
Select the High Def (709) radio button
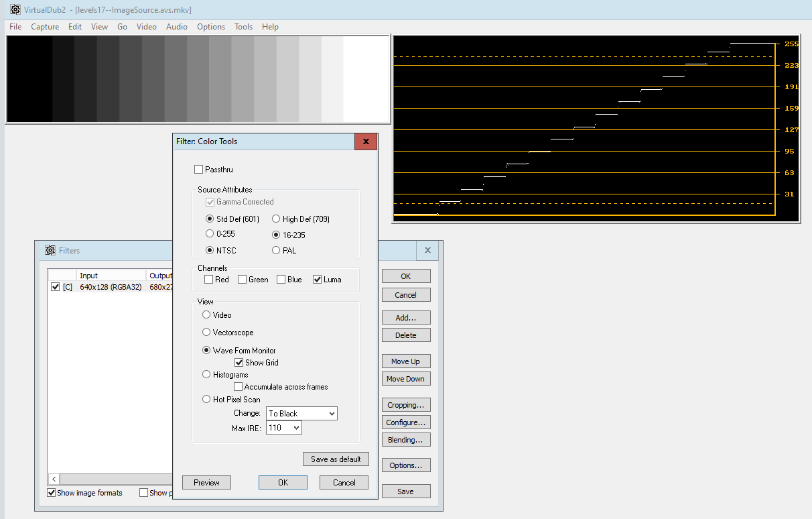click(x=276, y=219)
